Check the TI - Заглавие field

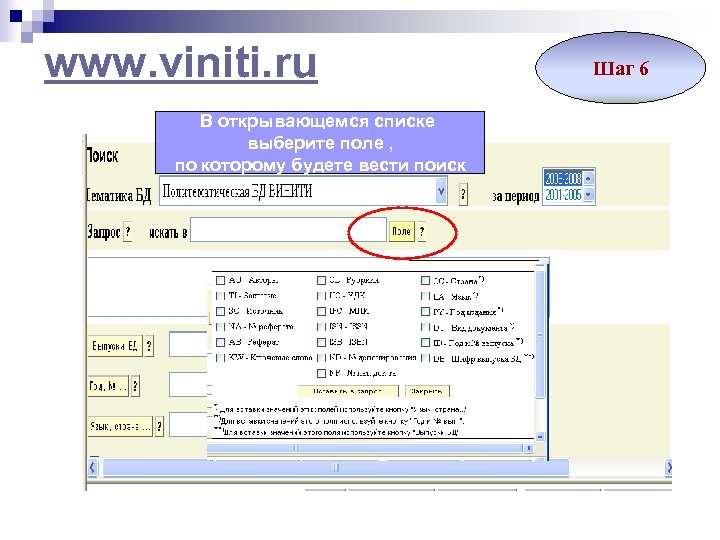(x=220, y=295)
